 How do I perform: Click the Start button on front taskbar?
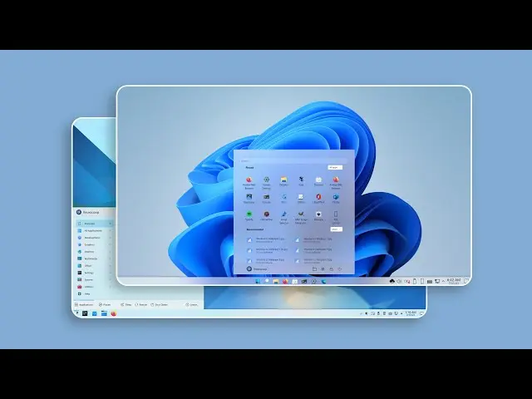257,281
